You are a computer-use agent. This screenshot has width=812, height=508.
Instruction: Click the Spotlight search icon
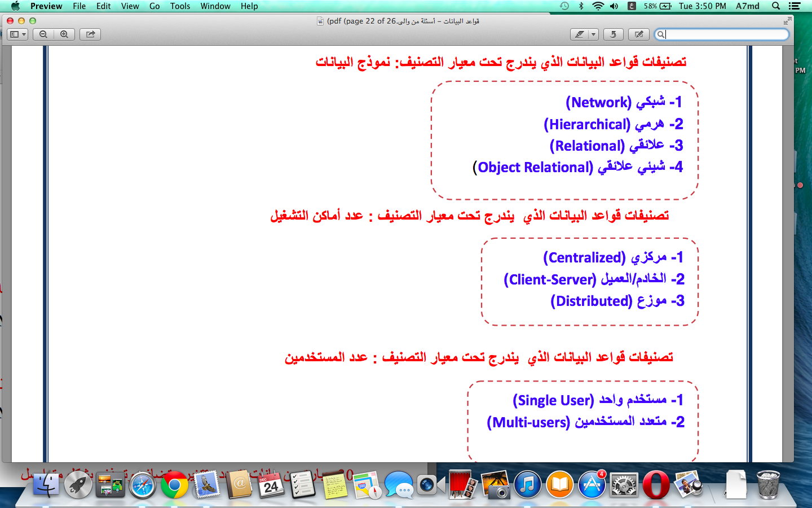(x=776, y=6)
